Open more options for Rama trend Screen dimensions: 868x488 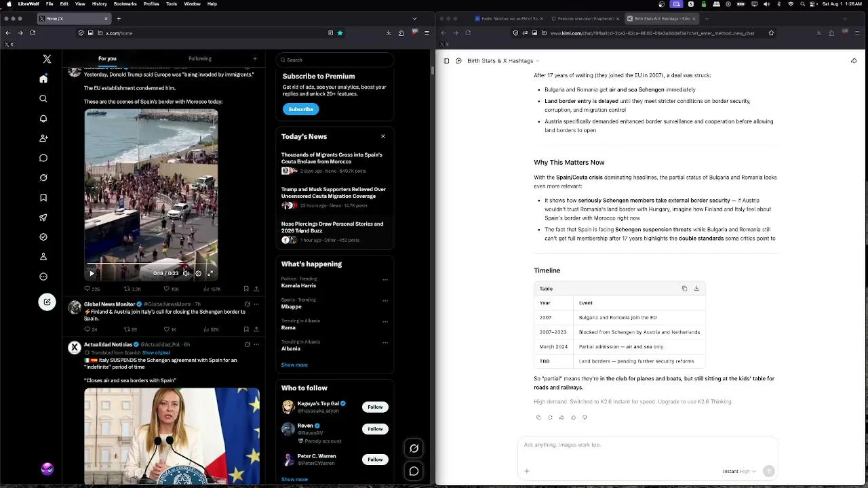click(385, 322)
